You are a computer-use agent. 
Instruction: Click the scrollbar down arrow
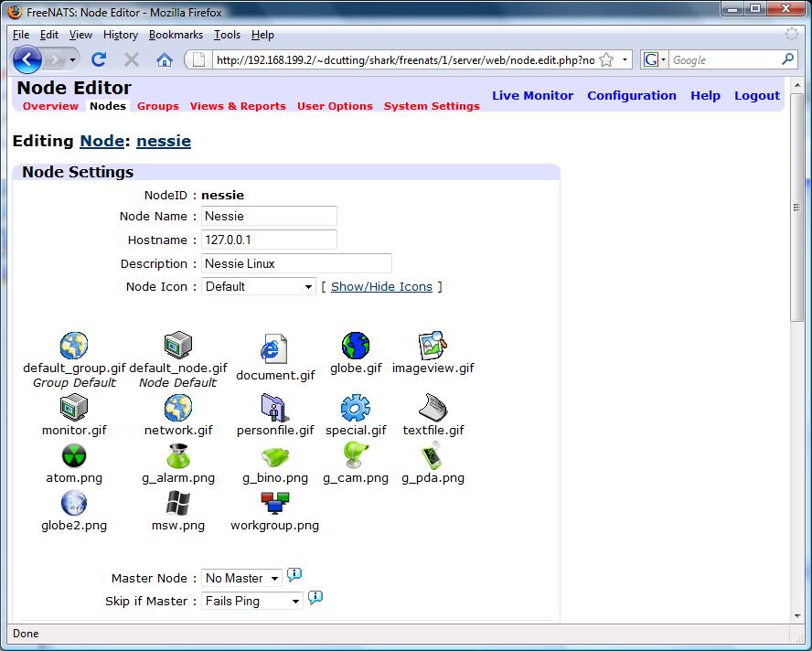(796, 615)
